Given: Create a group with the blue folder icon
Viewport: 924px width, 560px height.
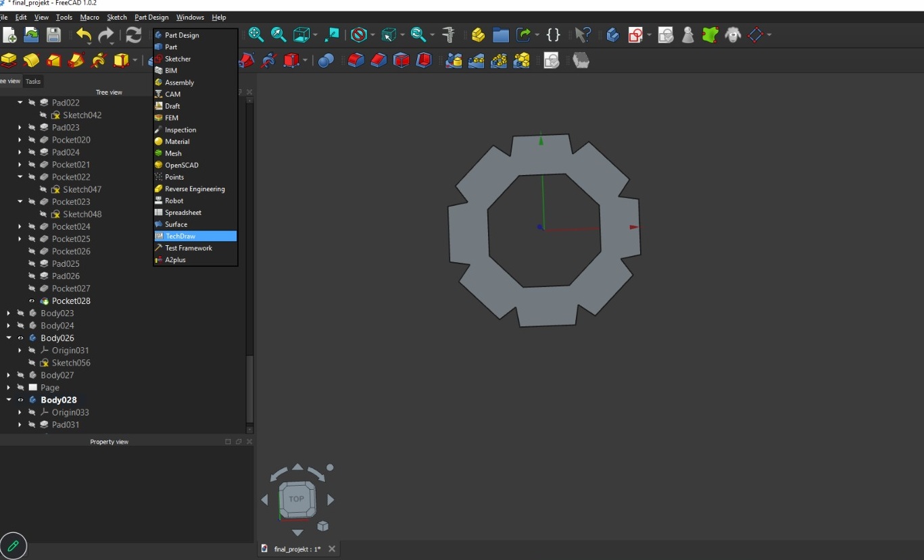Looking at the screenshot, I should 501,34.
